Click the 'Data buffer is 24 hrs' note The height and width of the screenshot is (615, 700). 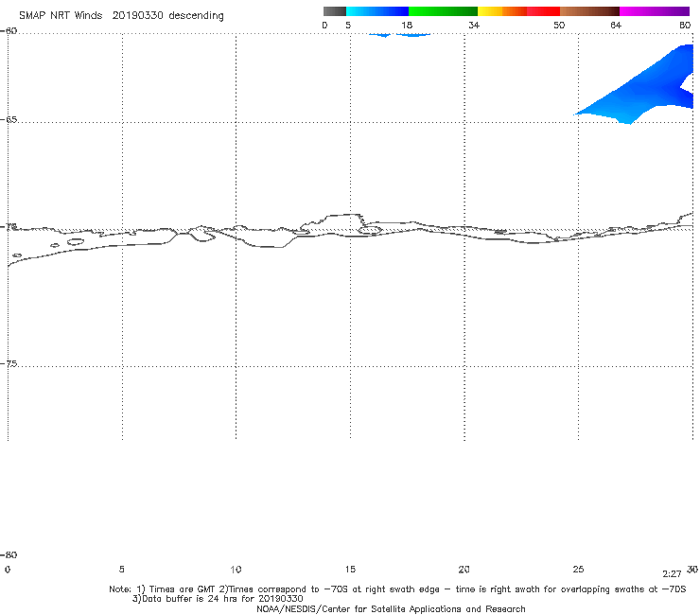point(218,599)
